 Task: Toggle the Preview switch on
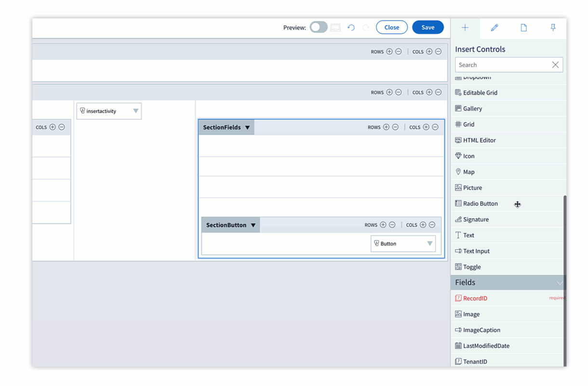(x=319, y=27)
